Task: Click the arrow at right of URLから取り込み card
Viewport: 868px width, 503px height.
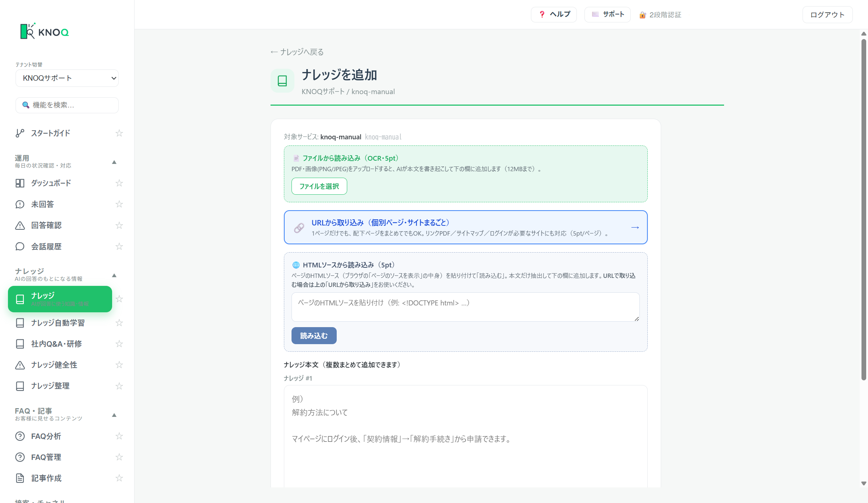Action: [x=635, y=227]
